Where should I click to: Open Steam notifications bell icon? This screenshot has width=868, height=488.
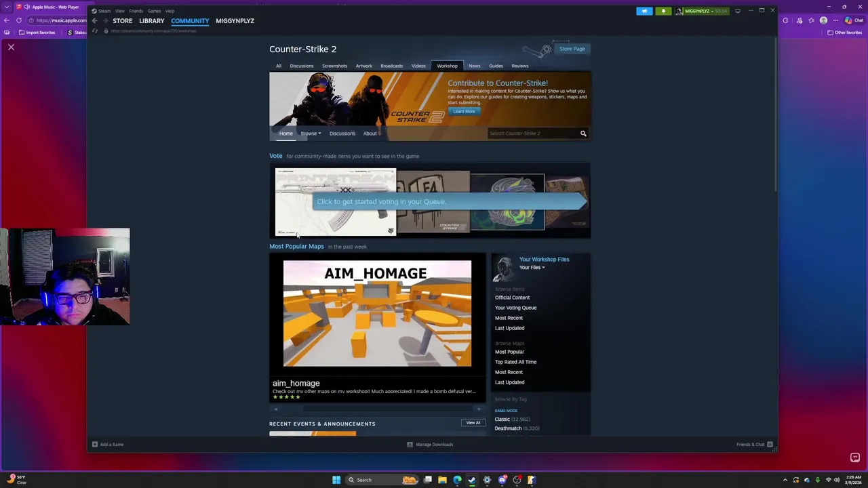click(663, 11)
